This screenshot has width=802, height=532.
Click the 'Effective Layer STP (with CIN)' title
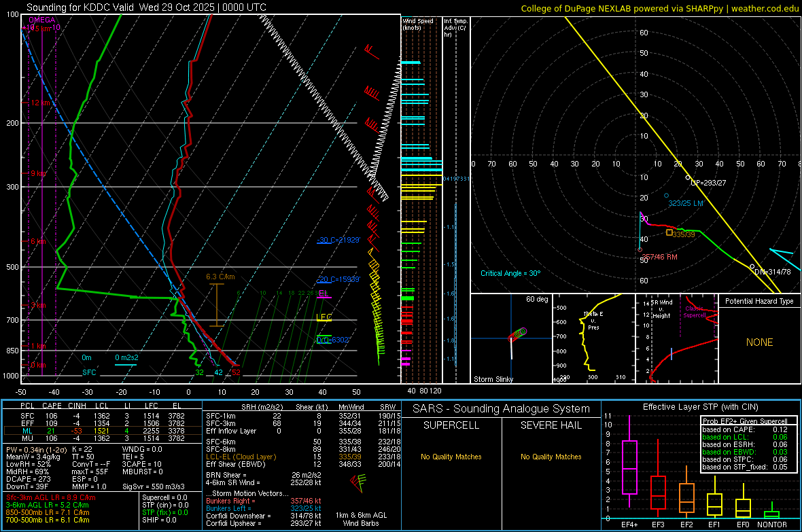701,407
